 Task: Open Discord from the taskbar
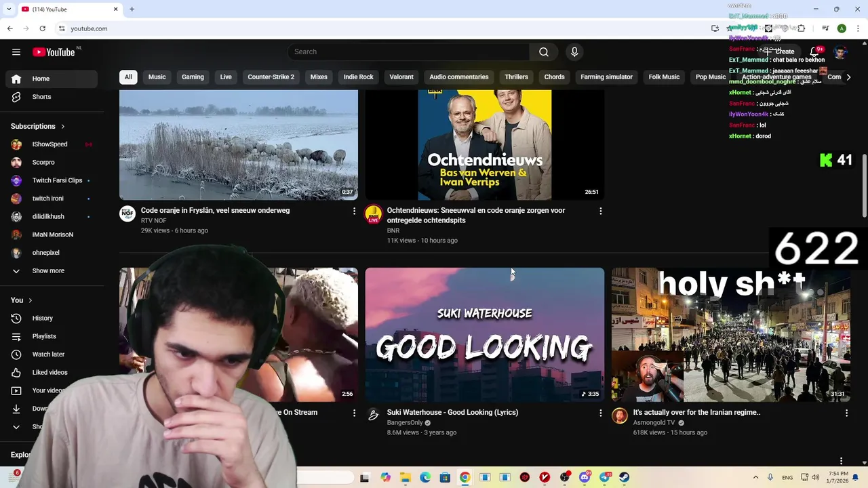tap(585, 477)
